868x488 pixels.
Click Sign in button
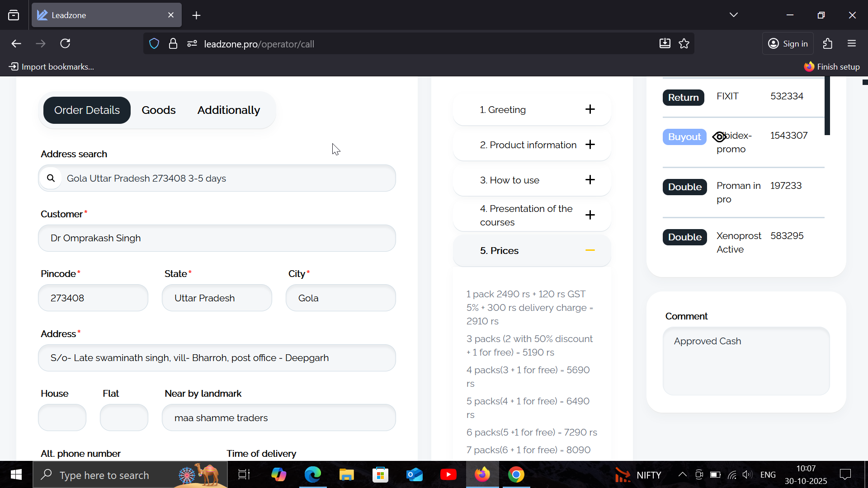coord(788,44)
